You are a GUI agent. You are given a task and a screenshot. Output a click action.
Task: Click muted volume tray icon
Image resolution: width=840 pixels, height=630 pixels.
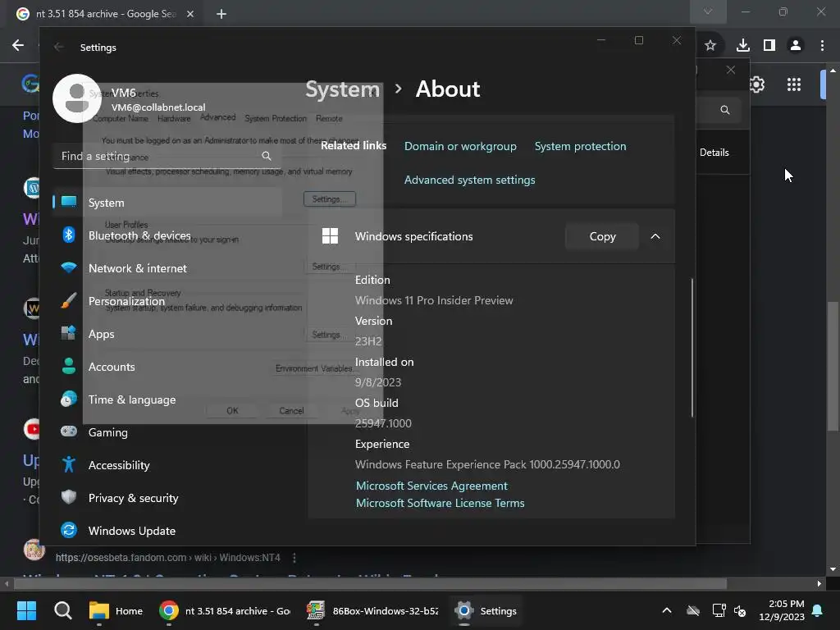click(741, 610)
